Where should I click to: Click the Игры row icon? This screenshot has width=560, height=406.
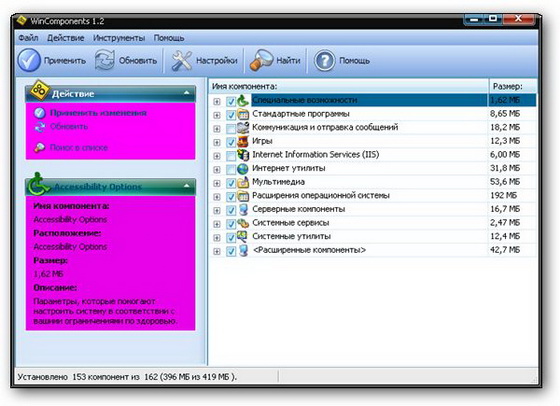point(243,141)
